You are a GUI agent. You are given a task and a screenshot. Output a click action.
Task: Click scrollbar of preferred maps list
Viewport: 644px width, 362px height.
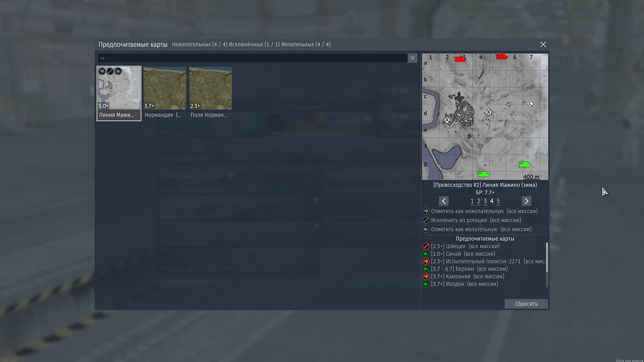pos(547,257)
